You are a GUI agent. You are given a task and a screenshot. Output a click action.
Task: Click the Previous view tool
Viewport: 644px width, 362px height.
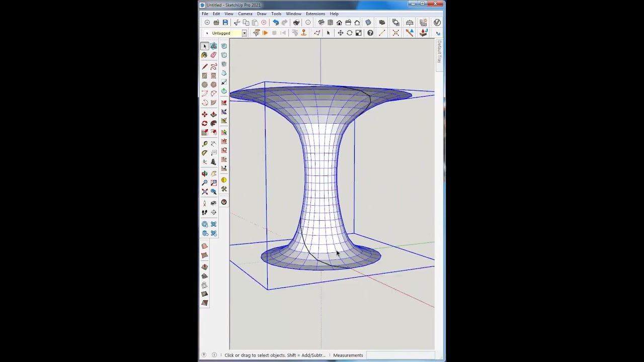click(214, 192)
